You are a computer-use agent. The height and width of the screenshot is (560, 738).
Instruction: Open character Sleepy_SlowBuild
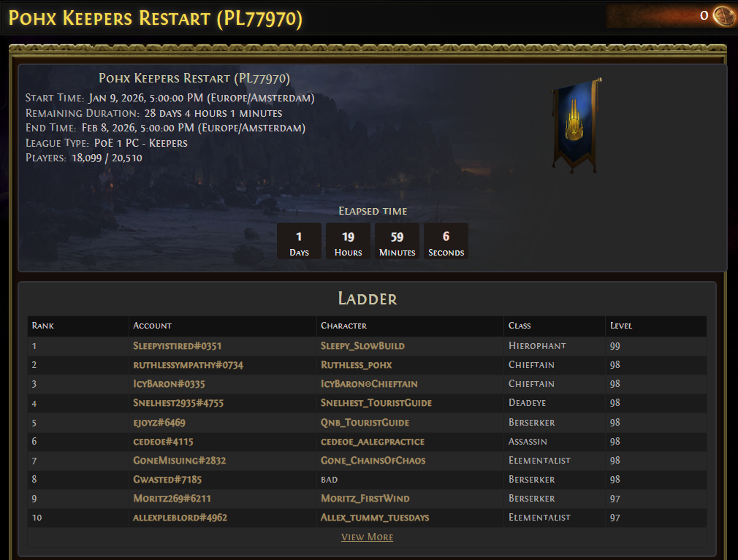pos(362,346)
